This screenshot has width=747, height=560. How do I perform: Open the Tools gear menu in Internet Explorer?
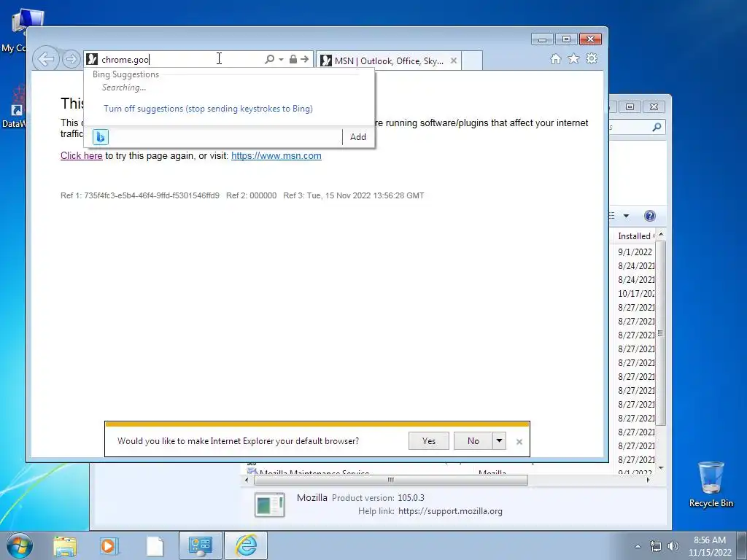tap(592, 58)
